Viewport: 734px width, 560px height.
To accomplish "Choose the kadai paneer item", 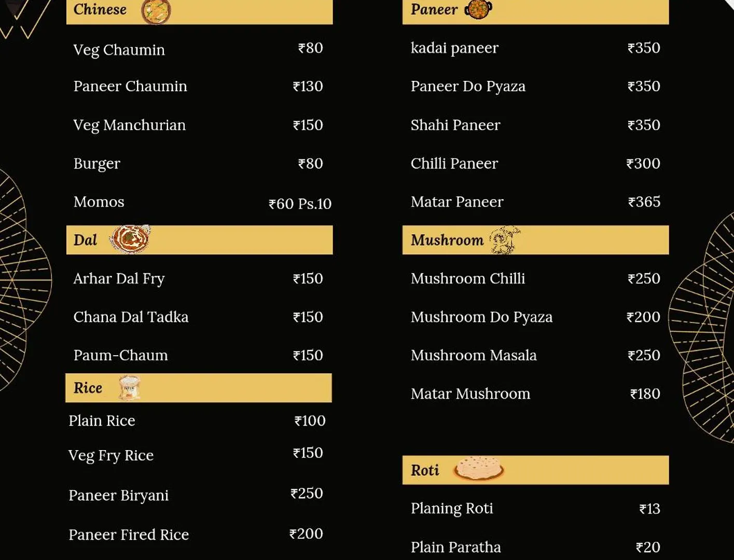I will (535, 48).
